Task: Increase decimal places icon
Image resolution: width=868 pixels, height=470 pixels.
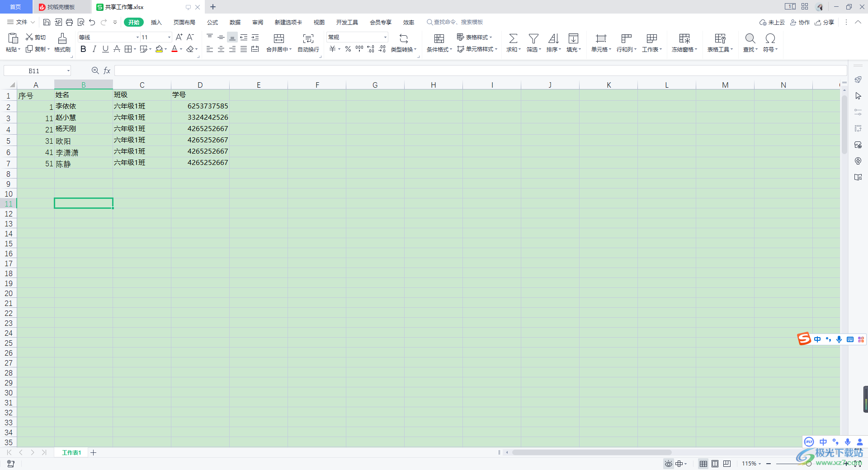Action: [371, 49]
